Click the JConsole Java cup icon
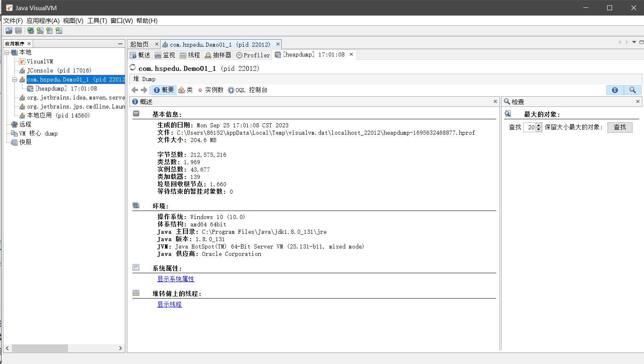Image resolution: width=644 pixels, height=364 pixels. pos(22,70)
